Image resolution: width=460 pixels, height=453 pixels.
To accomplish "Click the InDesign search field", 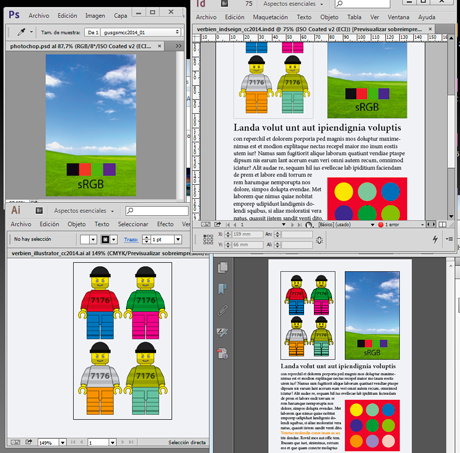I will pos(362,4).
